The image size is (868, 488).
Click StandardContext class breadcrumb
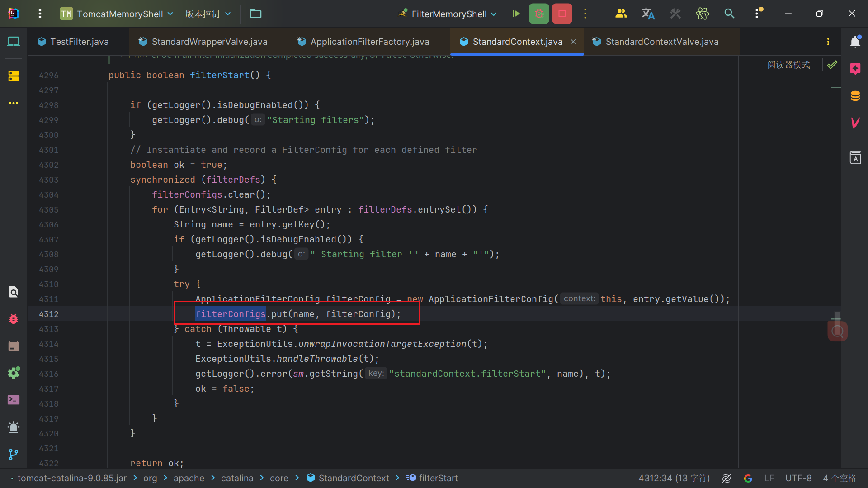[x=348, y=478]
